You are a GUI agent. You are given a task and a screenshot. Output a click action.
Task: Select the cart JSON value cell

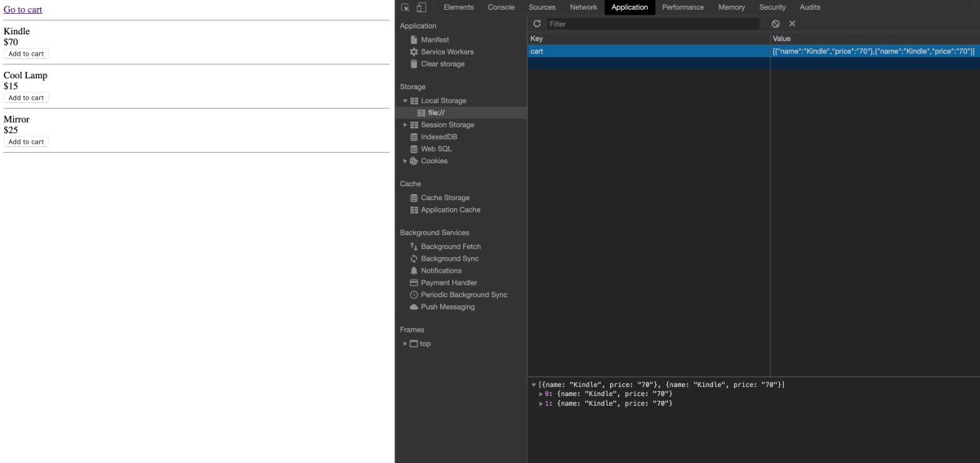click(875, 51)
